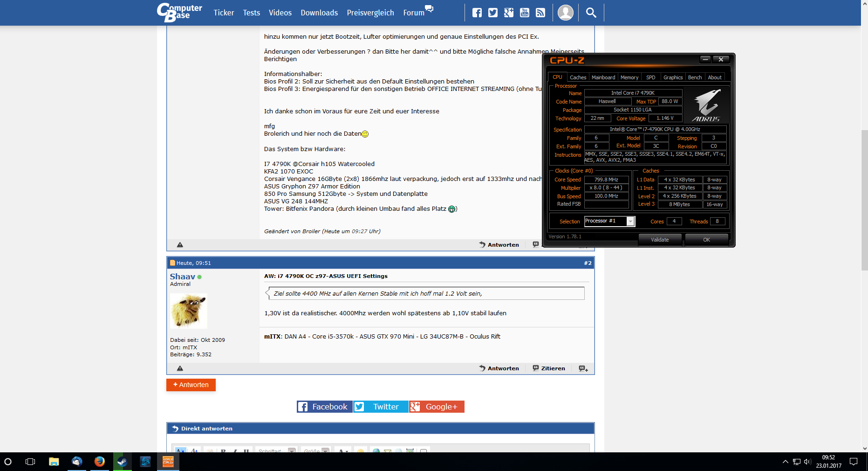This screenshot has height=471, width=868.
Task: Open About tab in CPU-Z
Action: pos(715,77)
